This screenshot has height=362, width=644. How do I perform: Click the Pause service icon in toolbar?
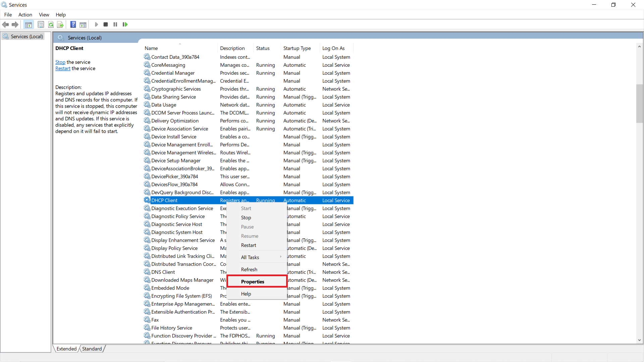pyautogui.click(x=115, y=24)
